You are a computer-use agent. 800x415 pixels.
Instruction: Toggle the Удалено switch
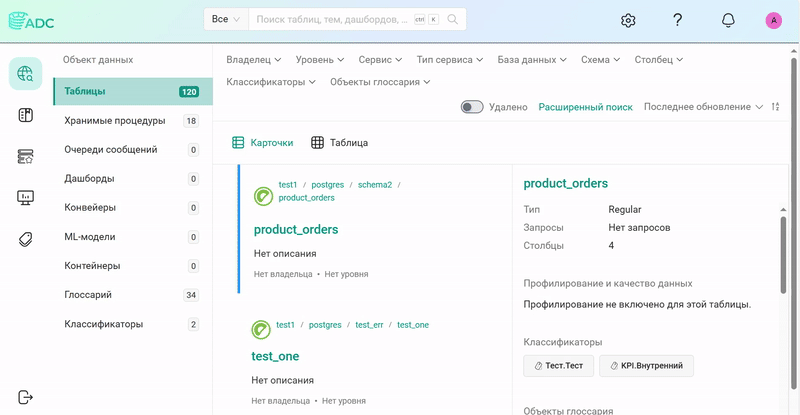(472, 107)
